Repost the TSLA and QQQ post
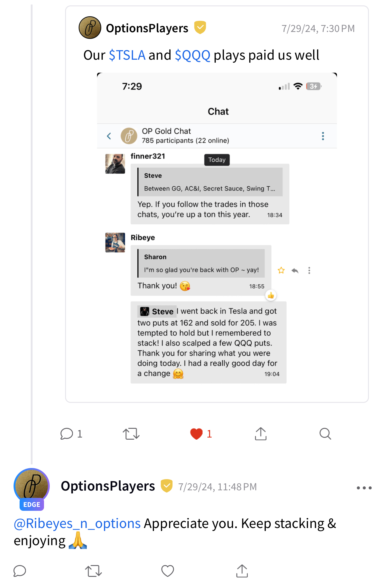Image resolution: width=387 pixels, height=588 pixels. [x=131, y=434]
